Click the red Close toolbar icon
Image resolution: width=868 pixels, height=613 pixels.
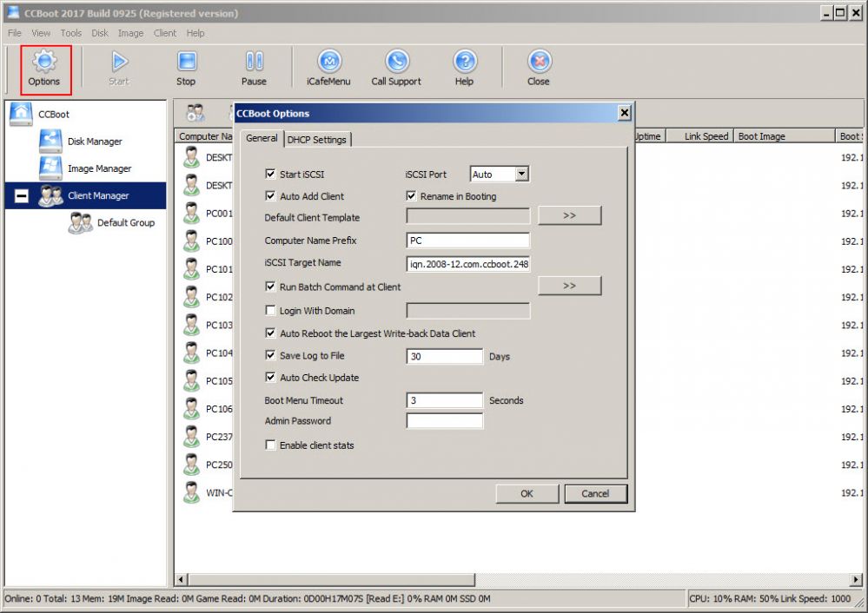[540, 62]
